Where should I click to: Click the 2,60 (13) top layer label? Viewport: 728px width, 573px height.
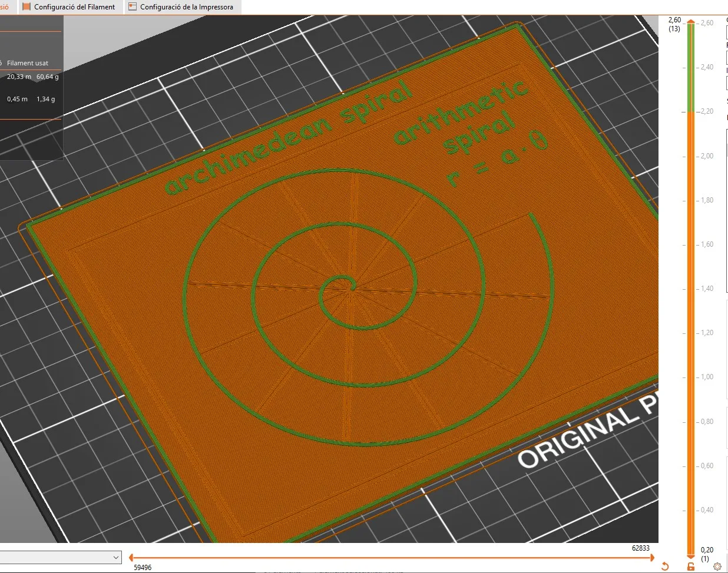click(673, 24)
